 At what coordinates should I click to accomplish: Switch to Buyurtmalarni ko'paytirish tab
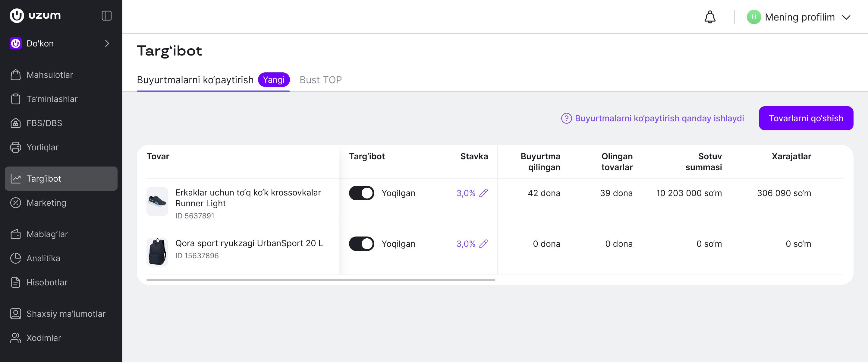[213, 80]
